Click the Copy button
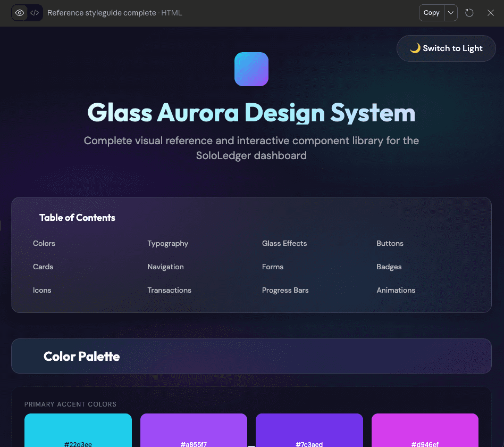Screen dimensions: 504x447 tap(431, 12)
